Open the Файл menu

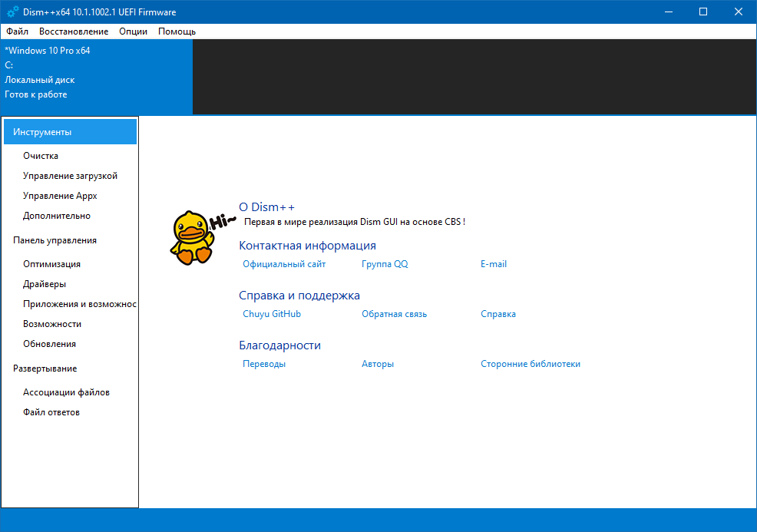tap(17, 31)
